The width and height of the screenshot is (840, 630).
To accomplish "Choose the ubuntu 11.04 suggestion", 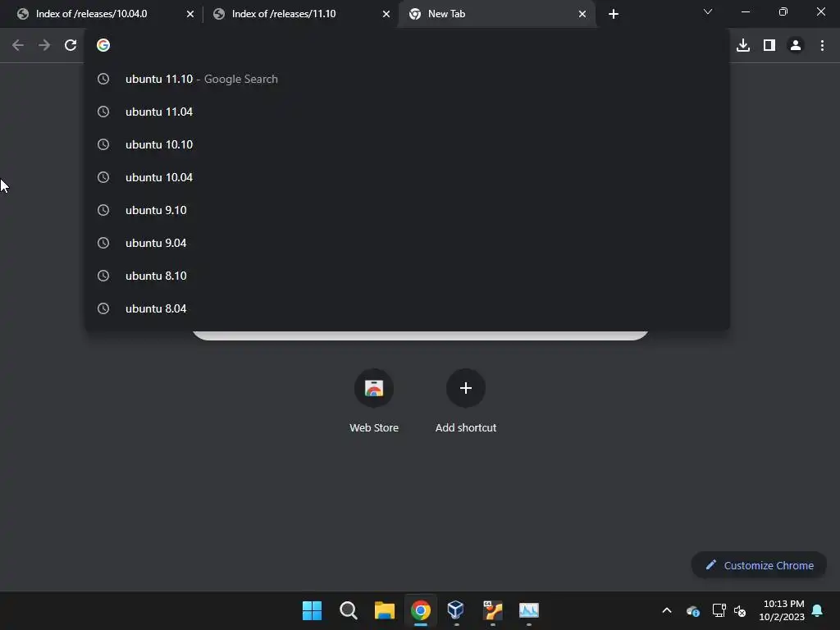I will pos(407,112).
